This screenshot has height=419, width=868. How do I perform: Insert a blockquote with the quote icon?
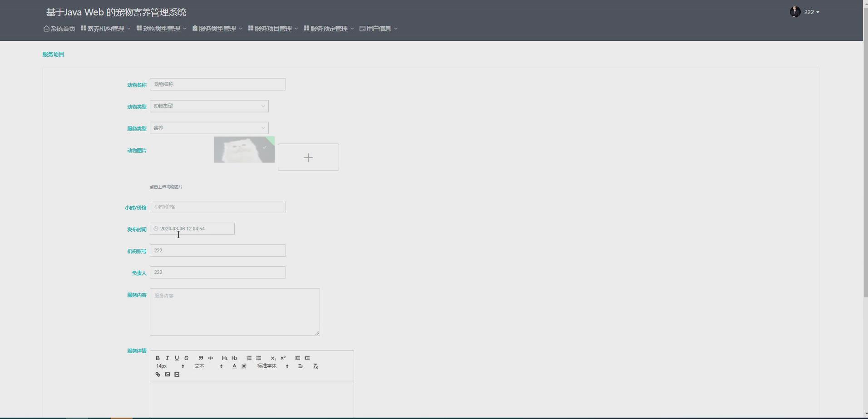(x=201, y=358)
